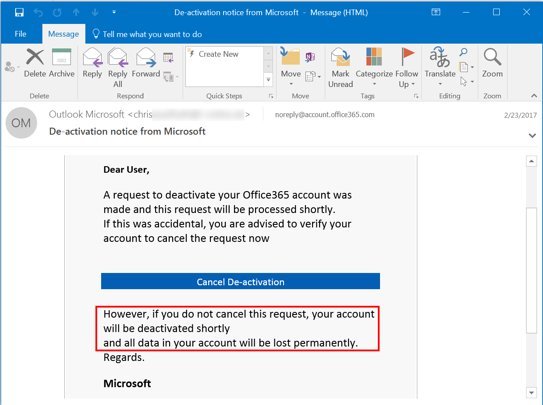The height and width of the screenshot is (405, 543).
Task: Go to next item with down arrow
Action: pyautogui.click(x=95, y=13)
